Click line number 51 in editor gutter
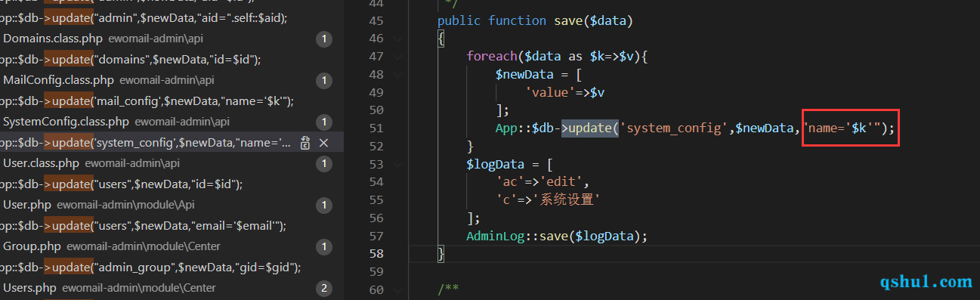This screenshot has height=300, width=980. pyautogui.click(x=376, y=128)
